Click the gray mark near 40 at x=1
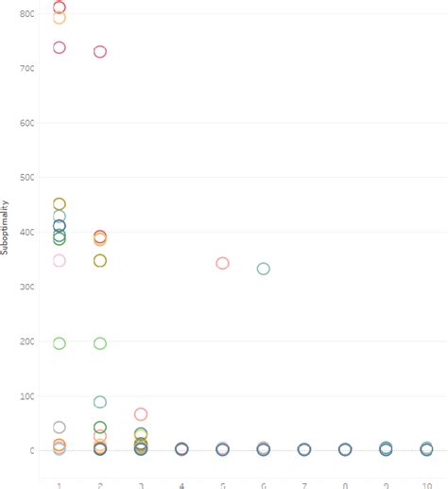Screen dimensions: 448x489 [60, 428]
